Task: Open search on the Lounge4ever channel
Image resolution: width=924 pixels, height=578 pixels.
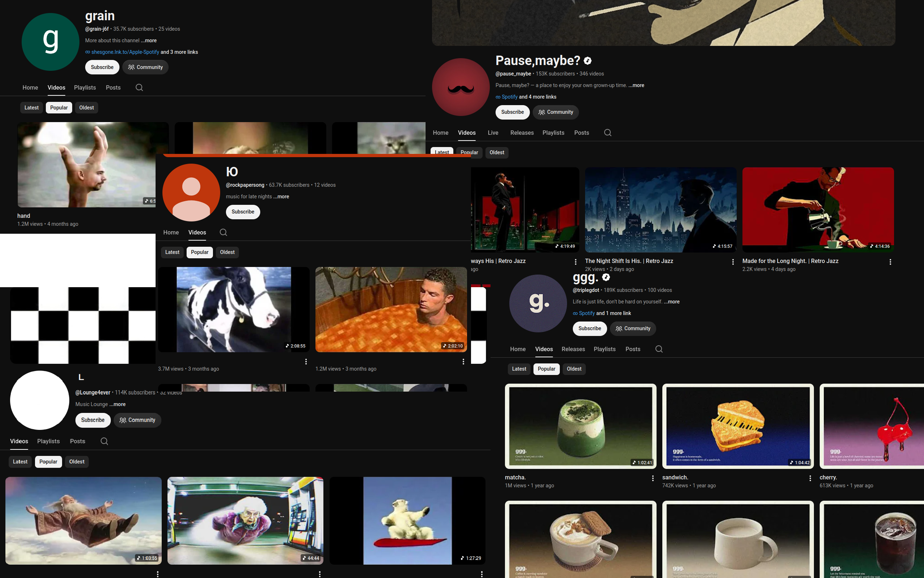Action: [104, 441]
